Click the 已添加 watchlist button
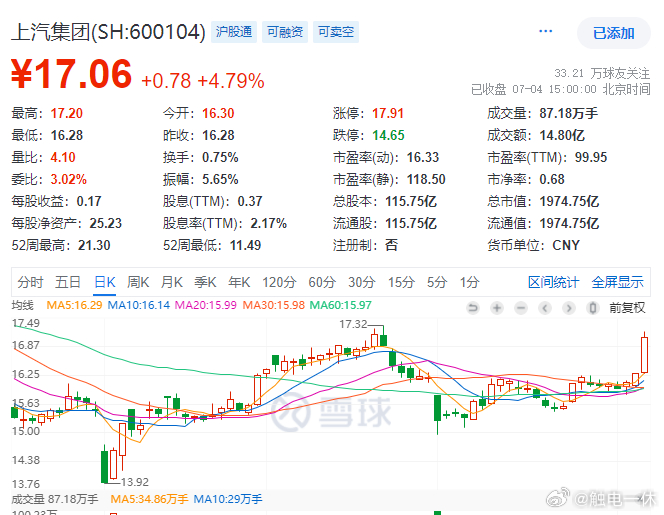The width and height of the screenshot is (664, 515). pos(614,33)
